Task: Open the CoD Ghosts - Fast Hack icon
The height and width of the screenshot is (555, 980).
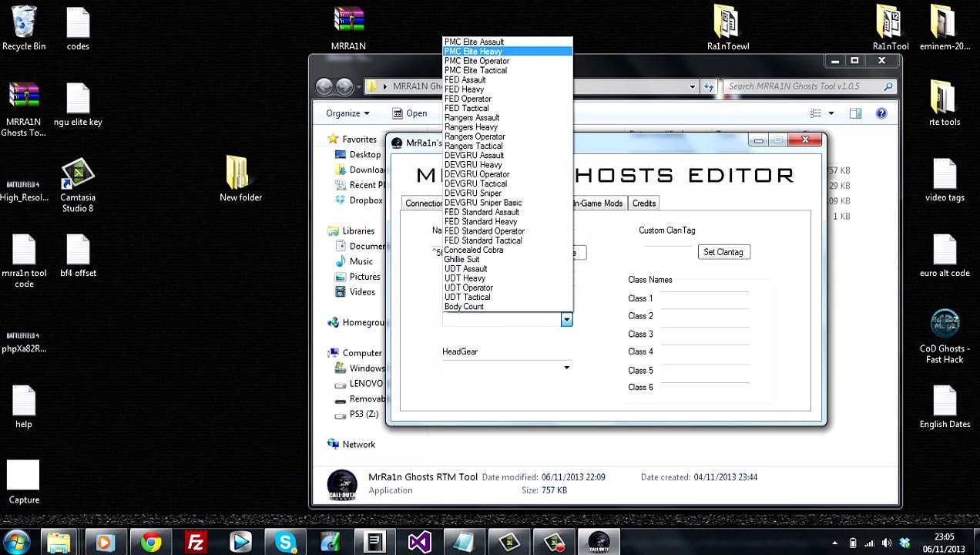Action: point(945,337)
